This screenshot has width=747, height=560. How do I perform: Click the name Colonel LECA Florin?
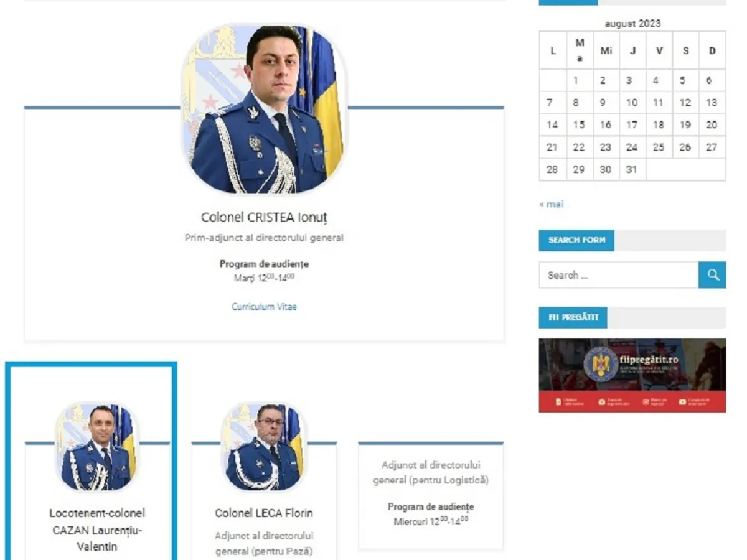pyautogui.click(x=264, y=513)
